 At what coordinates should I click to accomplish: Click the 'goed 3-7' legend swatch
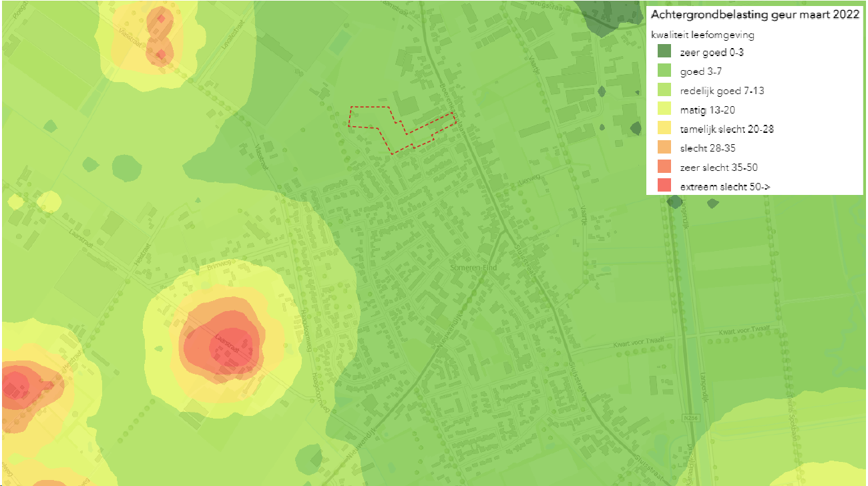pos(664,71)
